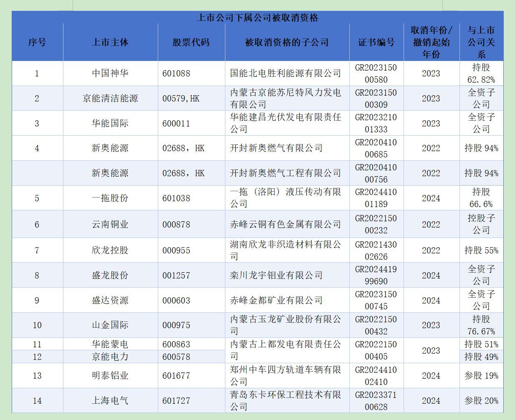The width and height of the screenshot is (515, 420).
Task: Select the cell 明泰铝业
Action: pos(110,375)
